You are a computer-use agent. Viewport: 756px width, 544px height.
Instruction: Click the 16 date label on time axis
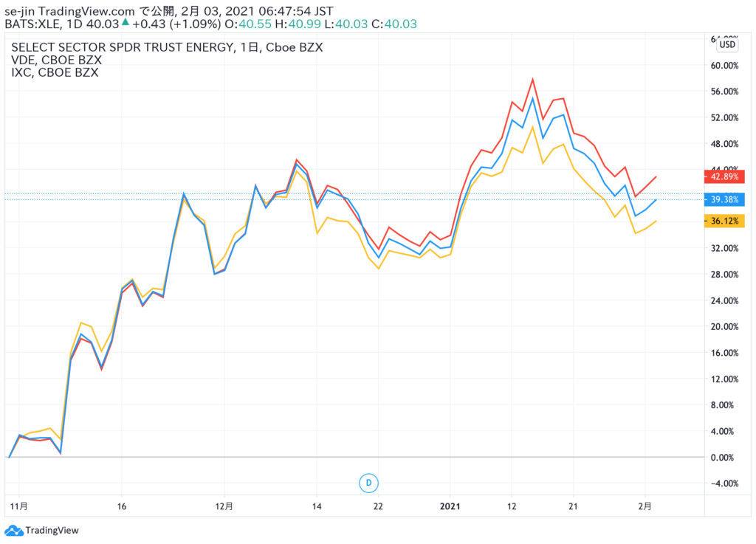pyautogui.click(x=122, y=506)
